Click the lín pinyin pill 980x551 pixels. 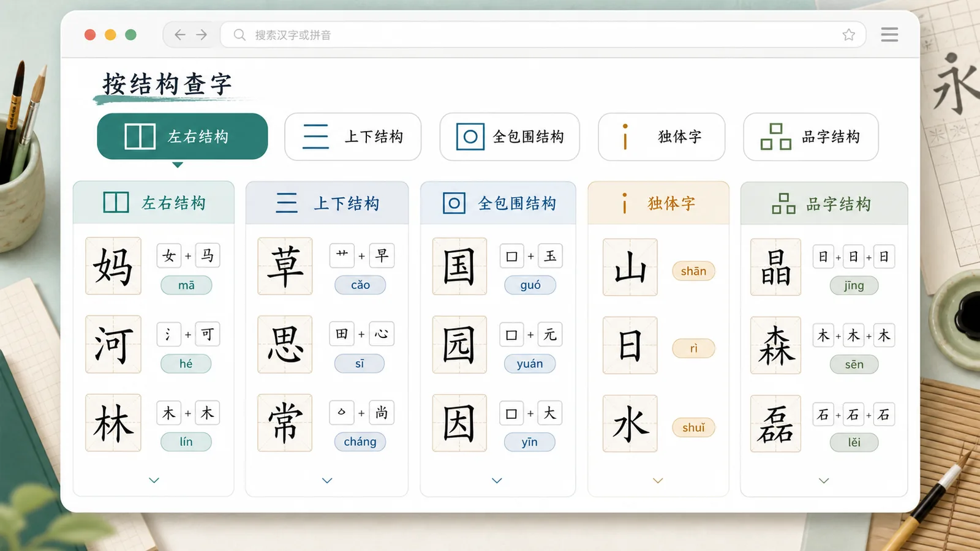point(186,442)
